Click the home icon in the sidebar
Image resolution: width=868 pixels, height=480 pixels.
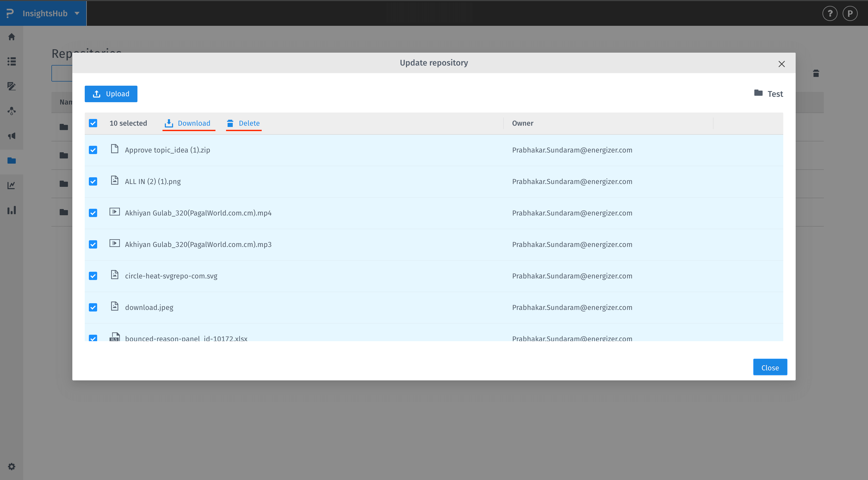click(11, 37)
